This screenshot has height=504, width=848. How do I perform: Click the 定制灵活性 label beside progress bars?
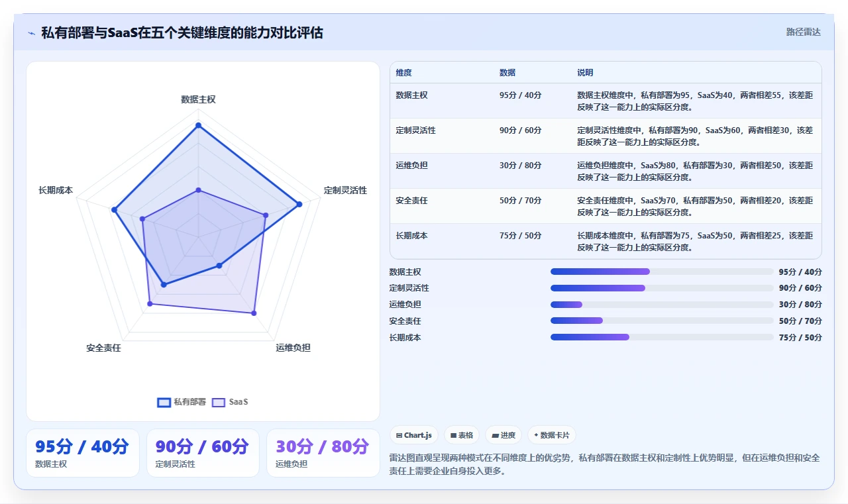click(409, 288)
